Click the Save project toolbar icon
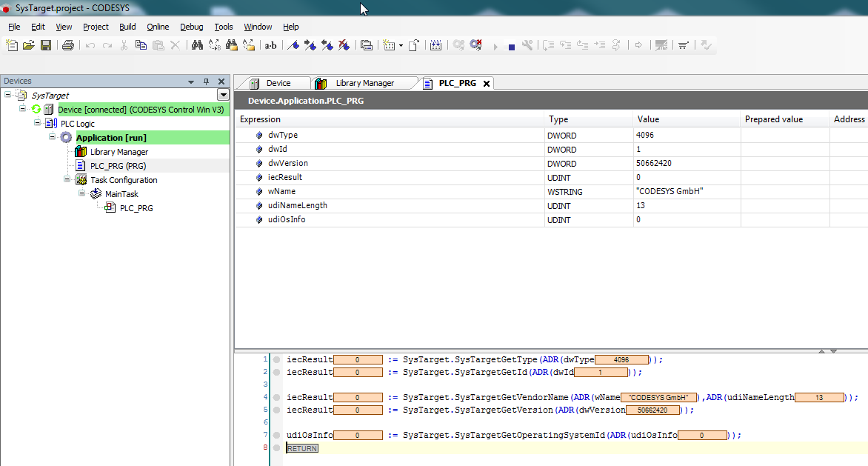868x466 pixels. [46, 45]
